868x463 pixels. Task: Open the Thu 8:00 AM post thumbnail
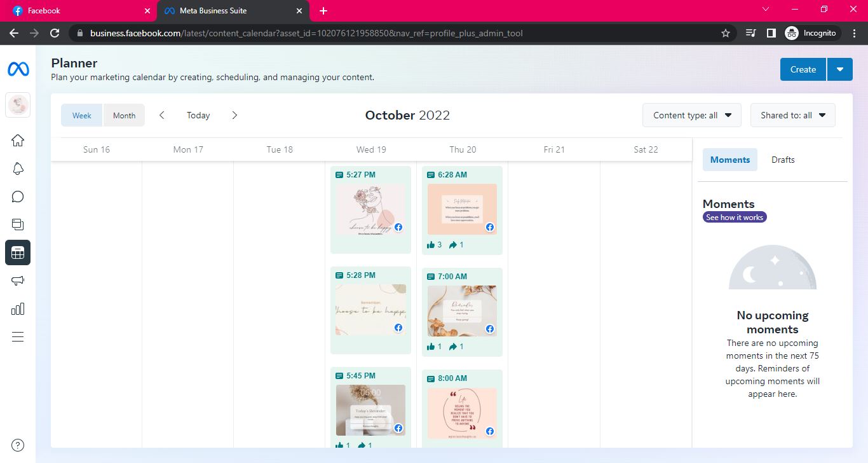coord(462,413)
